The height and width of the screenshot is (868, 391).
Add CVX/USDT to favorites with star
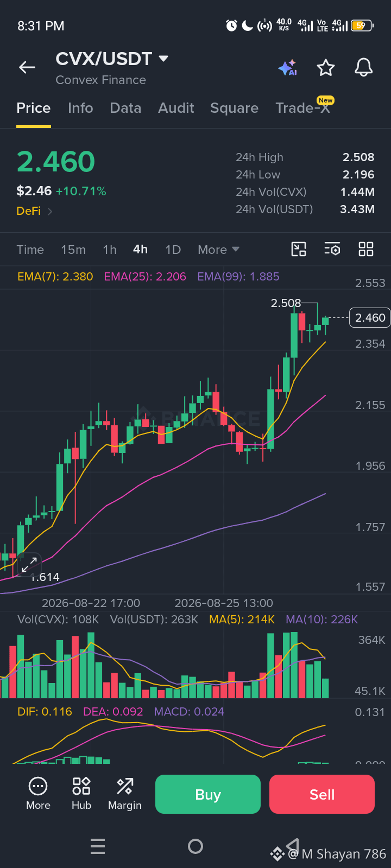326,68
